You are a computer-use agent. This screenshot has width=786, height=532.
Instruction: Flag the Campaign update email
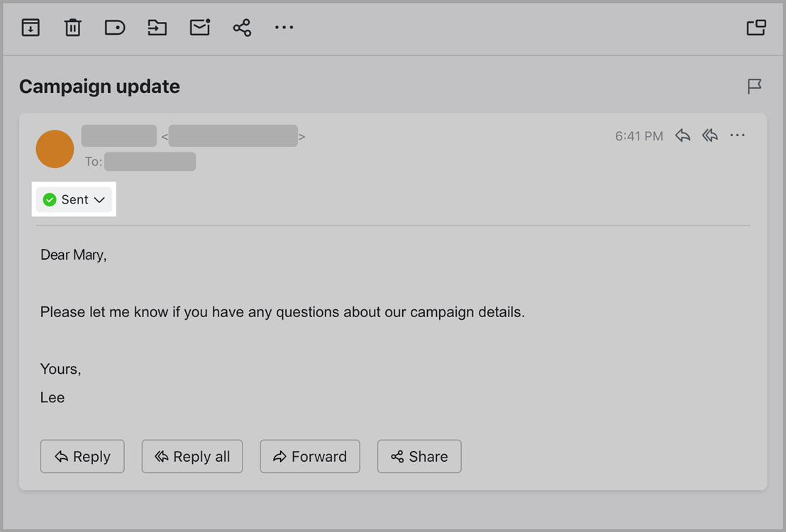point(754,86)
